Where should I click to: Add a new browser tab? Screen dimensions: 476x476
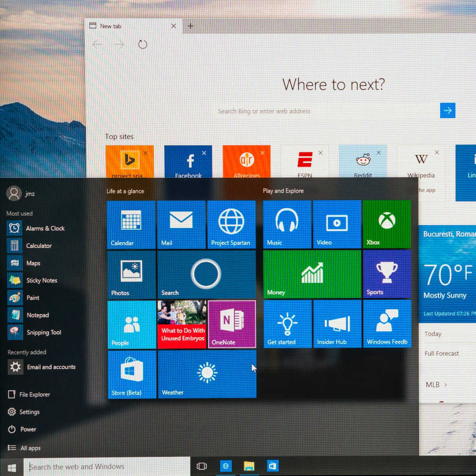click(x=190, y=26)
